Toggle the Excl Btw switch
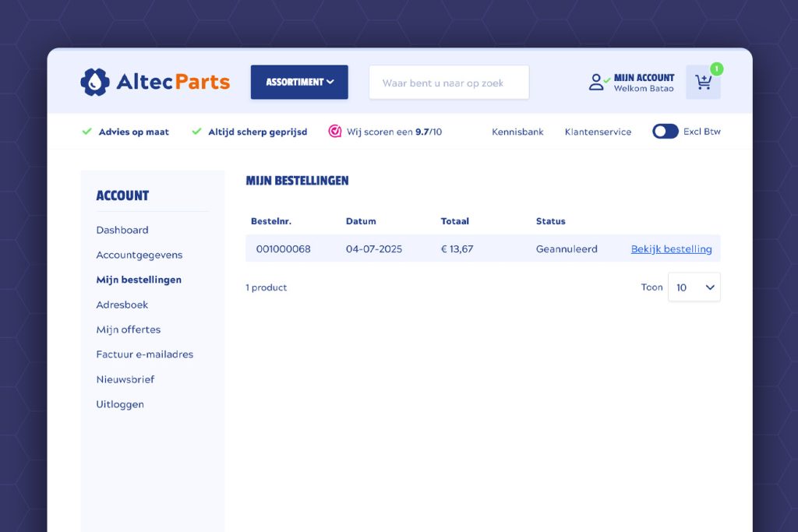This screenshot has width=798, height=532. (665, 132)
